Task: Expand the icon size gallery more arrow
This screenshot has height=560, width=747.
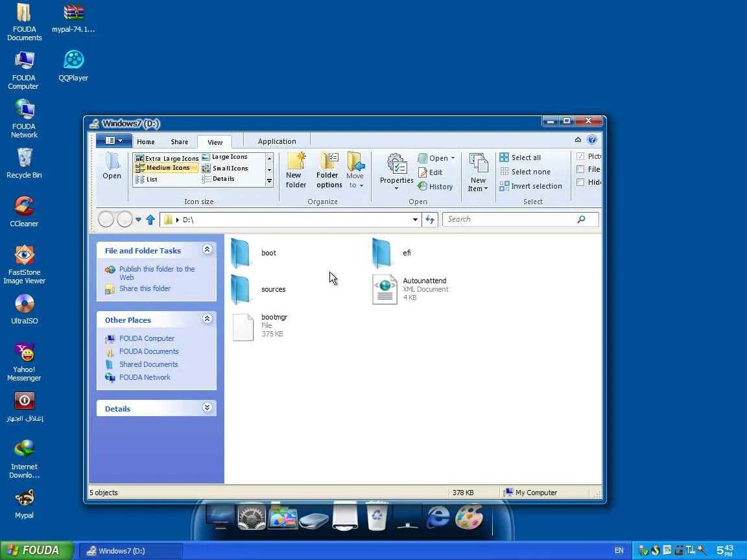Action: [269, 181]
